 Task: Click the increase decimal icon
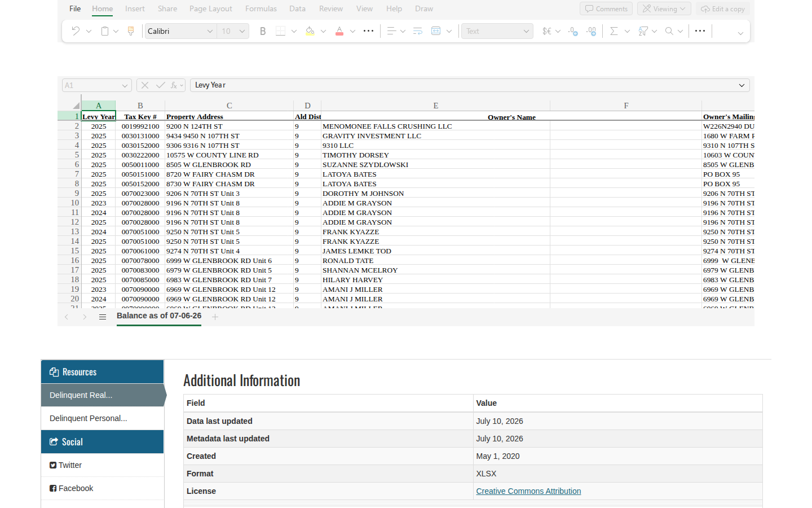(x=592, y=31)
